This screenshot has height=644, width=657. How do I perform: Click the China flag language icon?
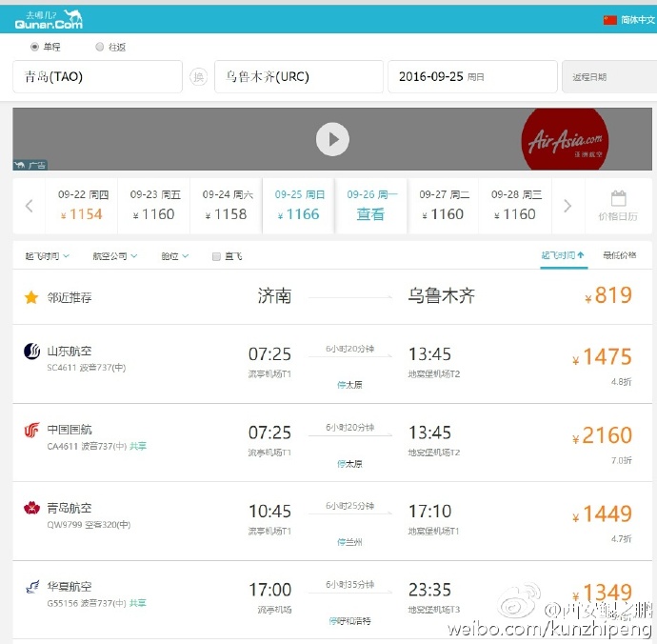[x=609, y=20]
